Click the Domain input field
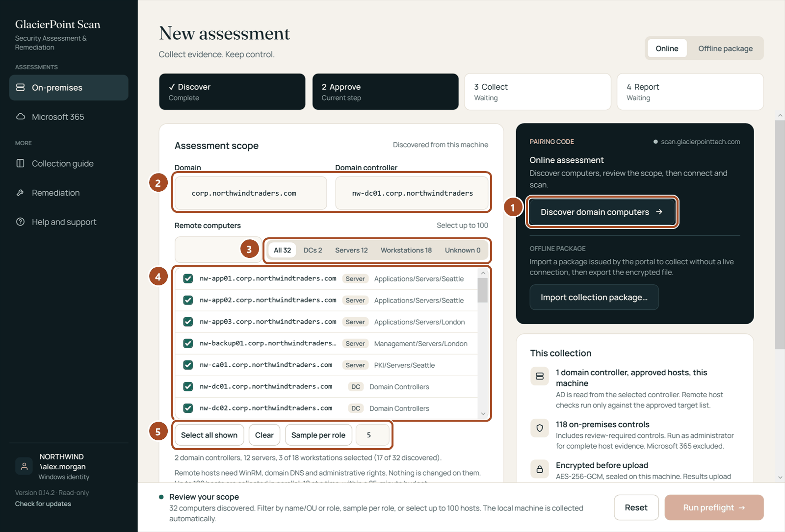This screenshot has height=532, width=785. click(x=251, y=193)
